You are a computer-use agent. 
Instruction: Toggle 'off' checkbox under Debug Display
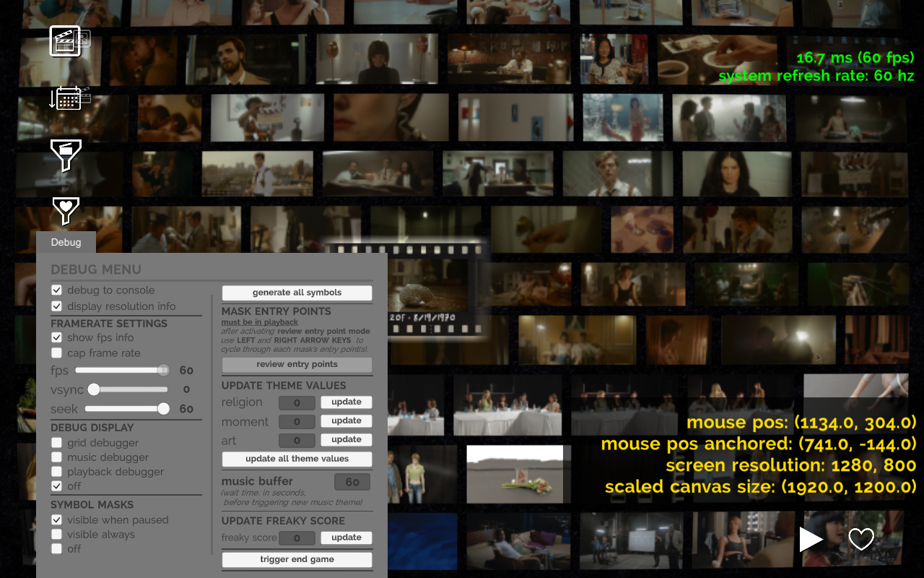click(x=56, y=486)
